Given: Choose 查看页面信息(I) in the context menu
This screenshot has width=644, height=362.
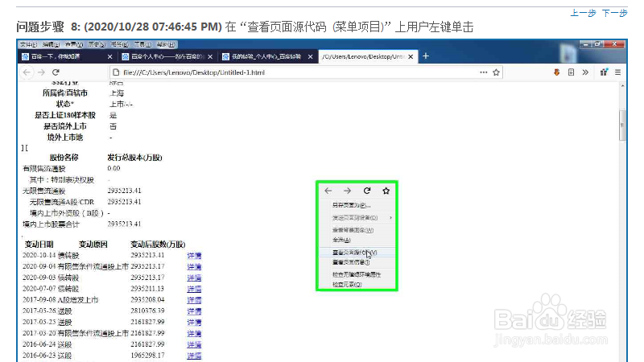Looking at the screenshot, I should point(357,262).
